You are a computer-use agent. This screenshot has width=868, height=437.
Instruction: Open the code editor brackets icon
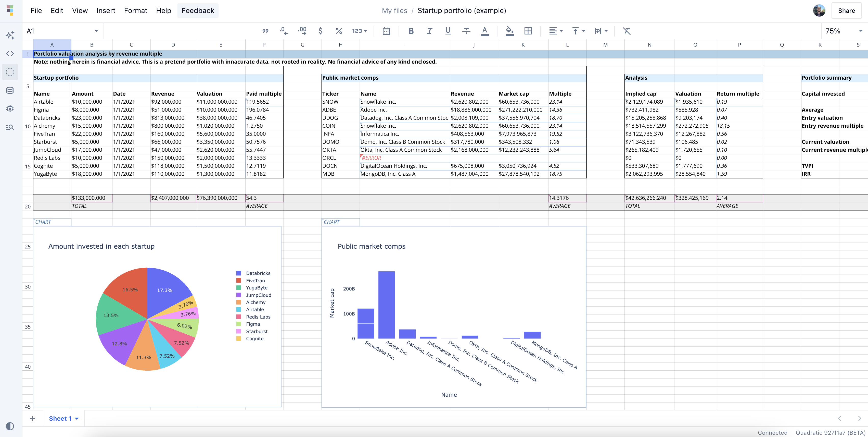click(10, 54)
